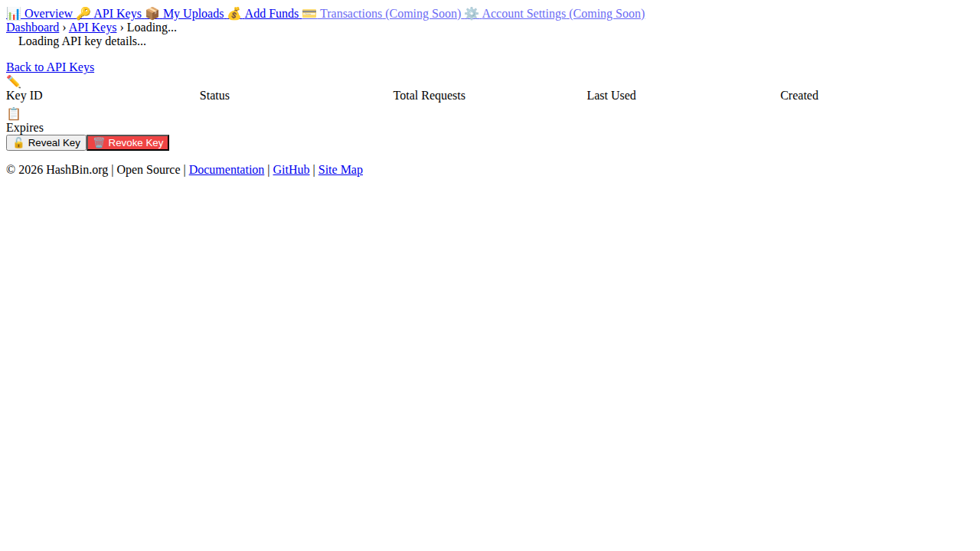Screen dimensions: 980x551
Task: Go back via Back to API Keys
Action: coord(50,67)
